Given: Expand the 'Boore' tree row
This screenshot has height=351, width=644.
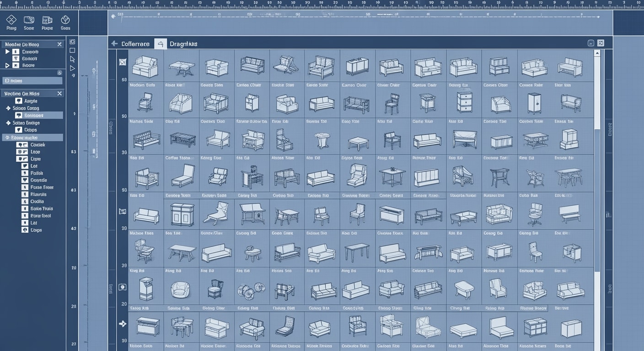Looking at the screenshot, I should coord(7,65).
